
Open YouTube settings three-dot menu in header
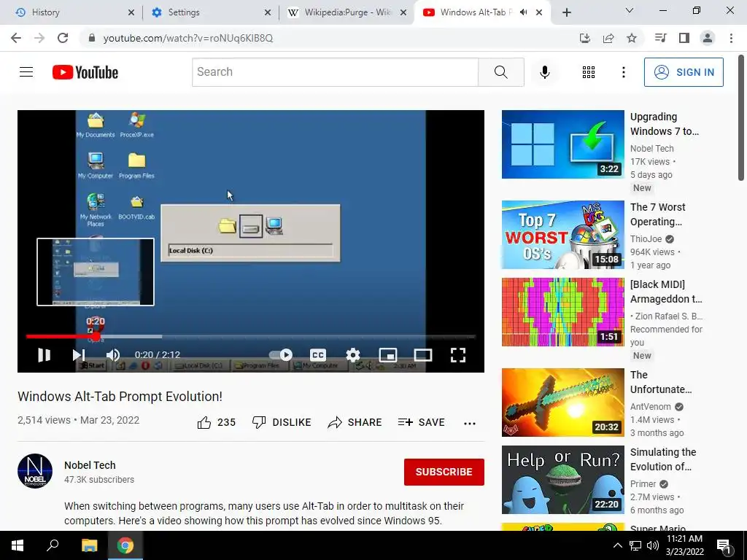click(624, 72)
